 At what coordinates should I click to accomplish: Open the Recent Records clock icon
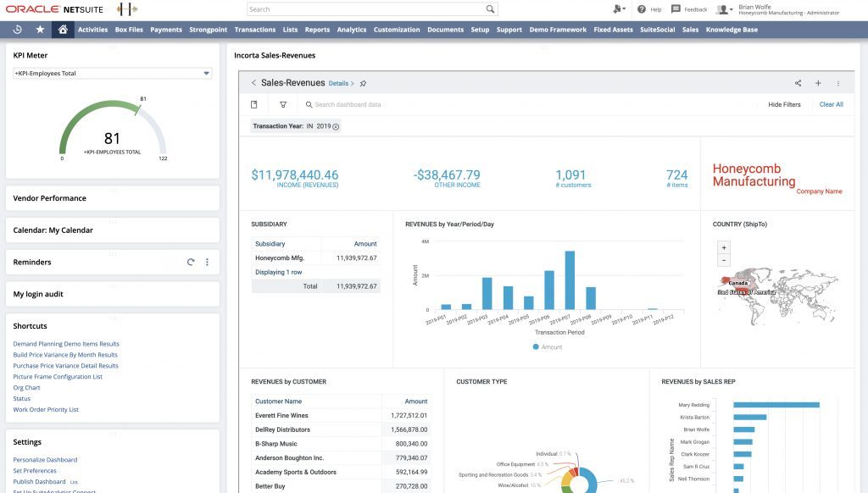pyautogui.click(x=17, y=30)
